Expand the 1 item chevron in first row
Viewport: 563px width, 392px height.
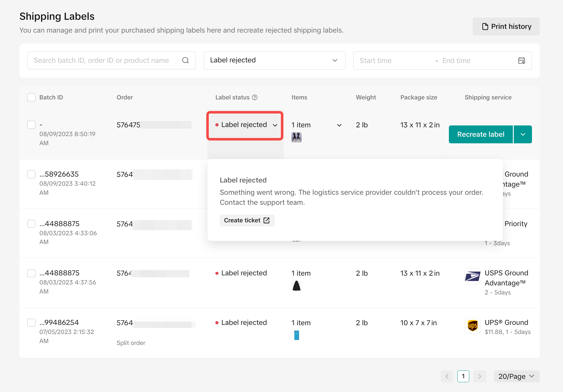click(x=339, y=125)
